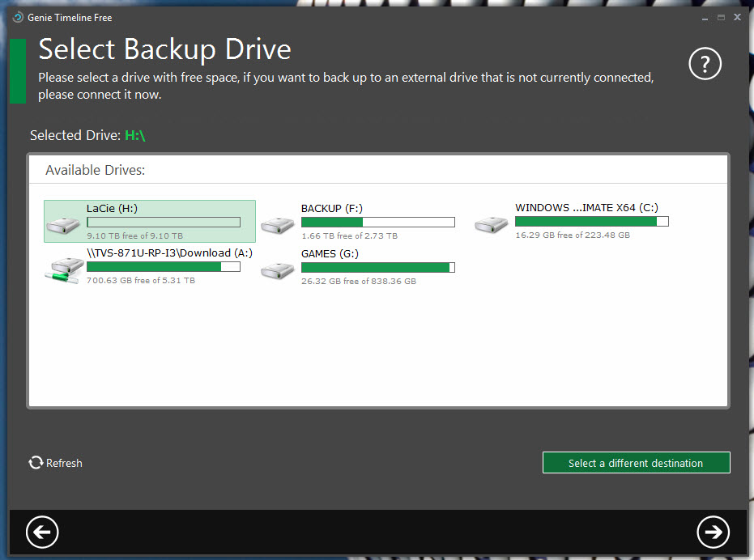The image size is (754, 560).
Task: Click the BACKUP (F:) drive name
Action: click(x=332, y=209)
